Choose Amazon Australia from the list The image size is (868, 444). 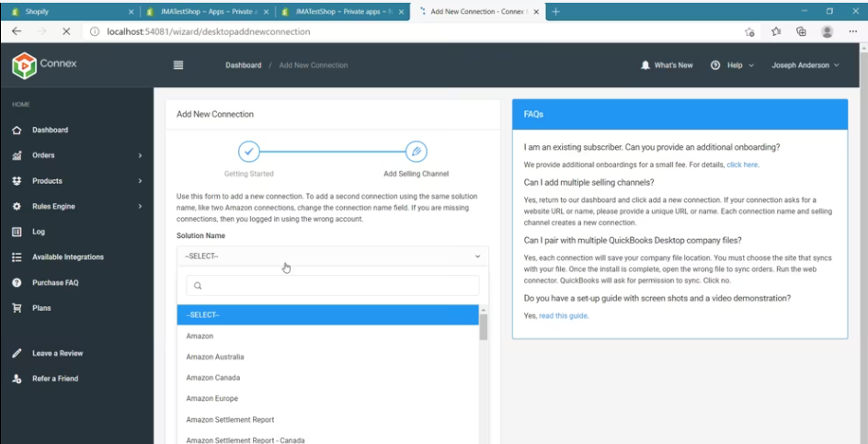click(327, 357)
